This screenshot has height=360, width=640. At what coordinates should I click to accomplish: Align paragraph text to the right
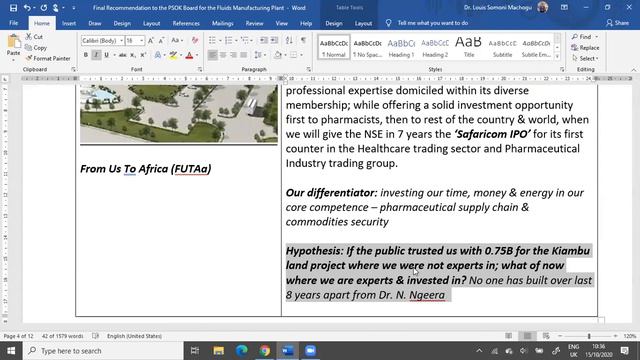pyautogui.click(x=233, y=55)
